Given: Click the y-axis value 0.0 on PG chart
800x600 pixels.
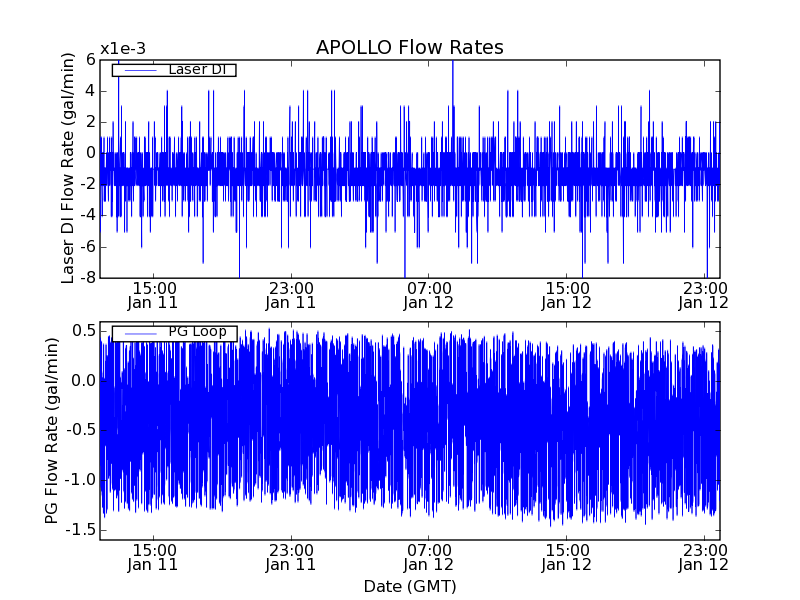Looking at the screenshot, I should coord(84,381).
